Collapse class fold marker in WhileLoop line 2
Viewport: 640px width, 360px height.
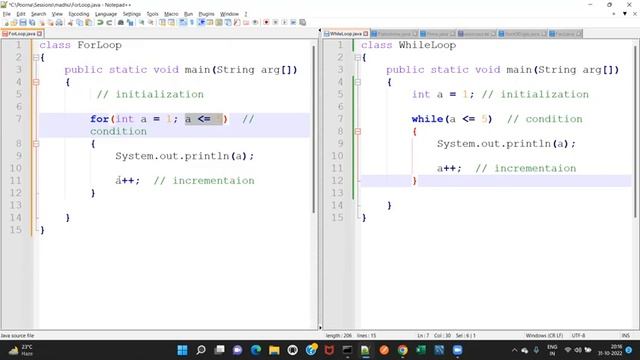click(358, 58)
